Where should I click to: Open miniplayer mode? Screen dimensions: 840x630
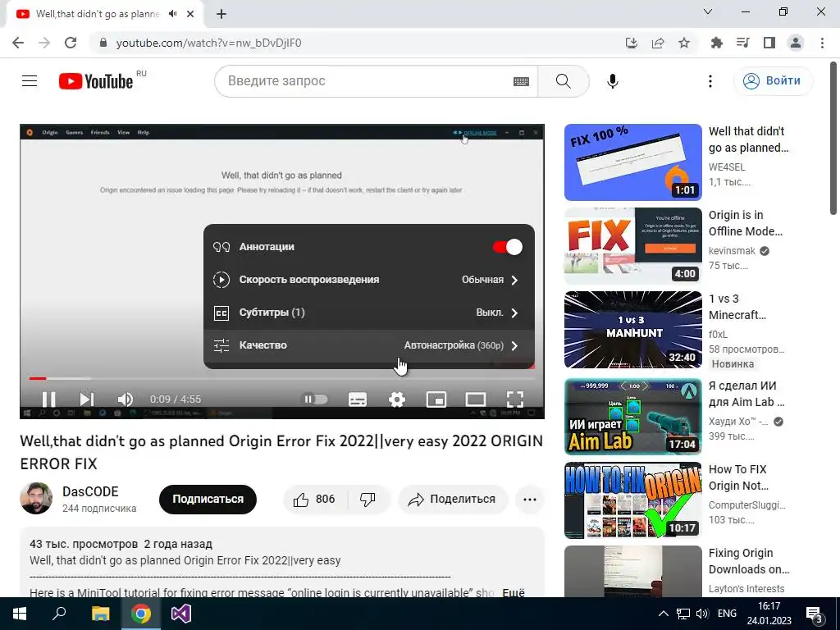click(x=436, y=399)
